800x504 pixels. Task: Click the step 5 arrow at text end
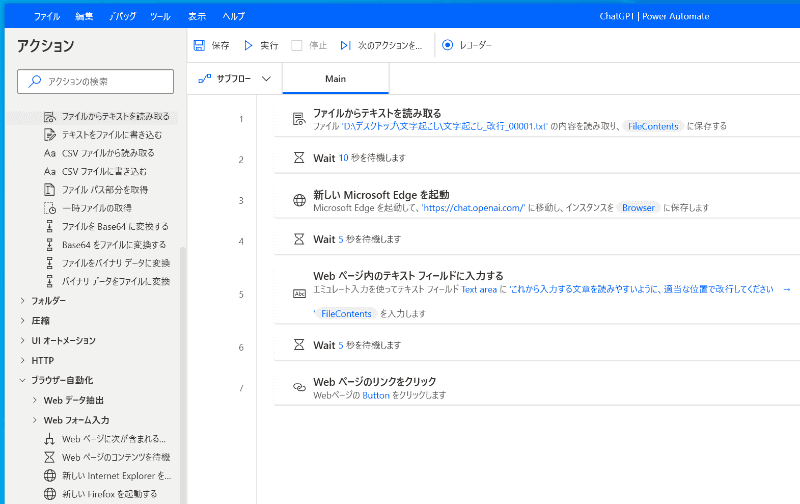787,289
